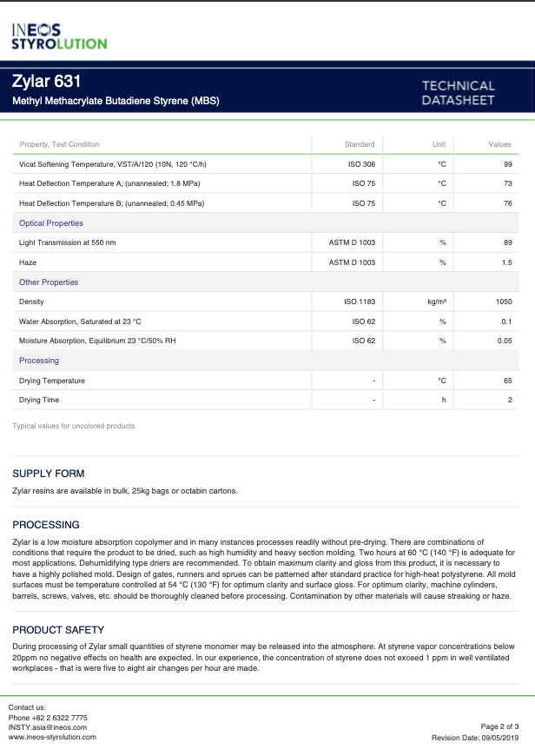This screenshot has width=535, height=756.
Task: Click the Light Transmission at 550 nm row
Action: [x=68, y=242]
